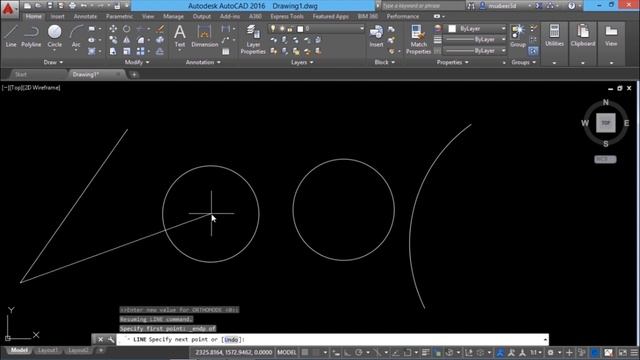Click the customize wrench icon beside command line
This screenshot has height=360, width=640.
pyautogui.click(x=111, y=339)
